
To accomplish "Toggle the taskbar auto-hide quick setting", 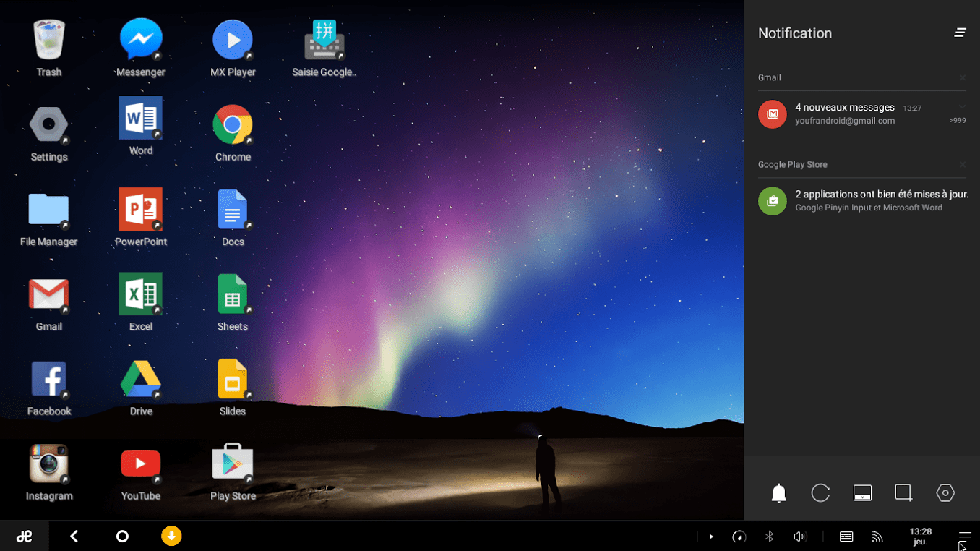I will 862,493.
